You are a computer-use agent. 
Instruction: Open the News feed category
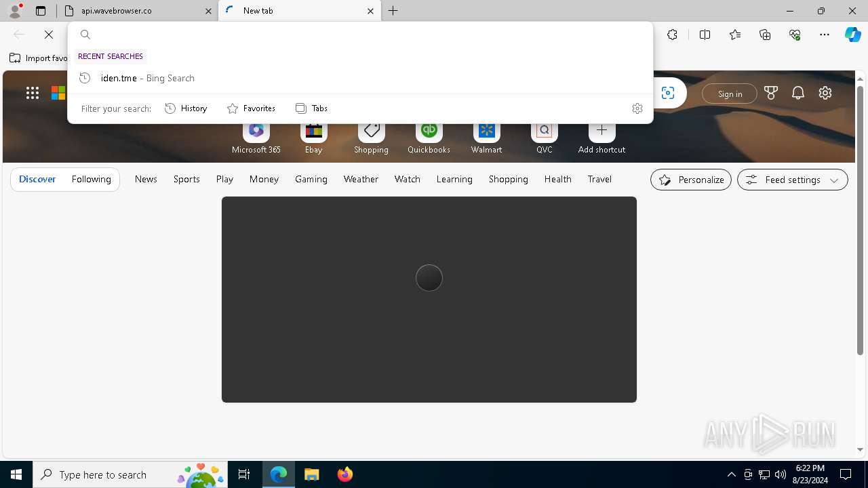pyautogui.click(x=146, y=179)
